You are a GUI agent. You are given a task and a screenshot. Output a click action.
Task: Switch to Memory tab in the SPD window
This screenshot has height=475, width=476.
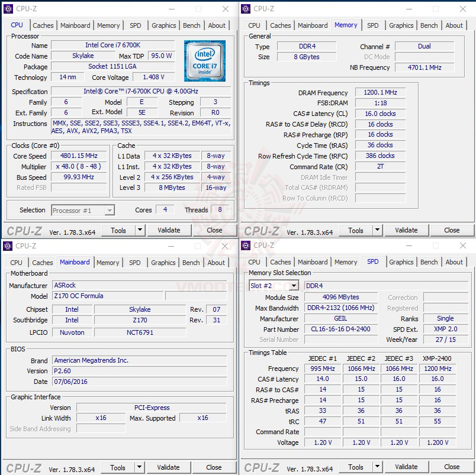tap(346, 262)
